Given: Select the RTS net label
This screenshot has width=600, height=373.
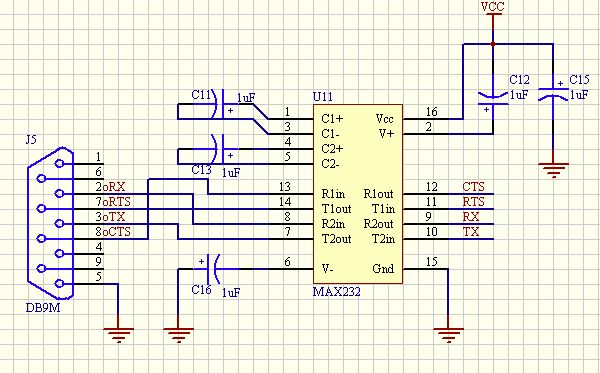Looking at the screenshot, I should 473,202.
